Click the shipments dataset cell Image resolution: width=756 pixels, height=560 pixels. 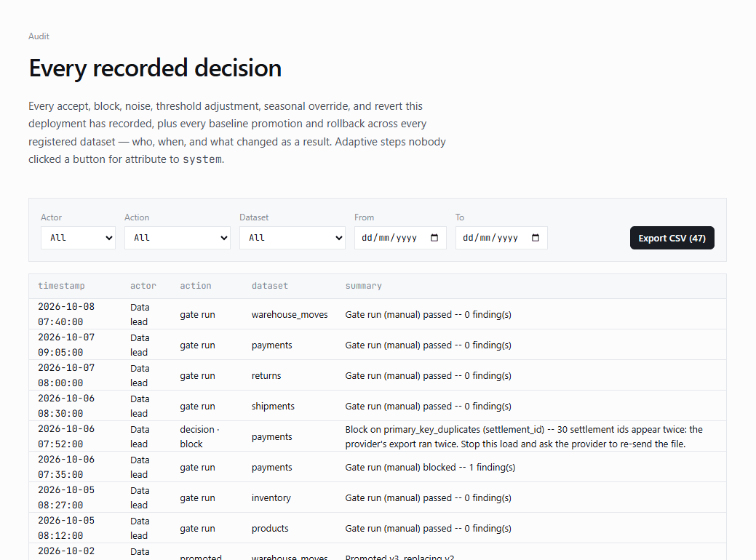(273, 407)
